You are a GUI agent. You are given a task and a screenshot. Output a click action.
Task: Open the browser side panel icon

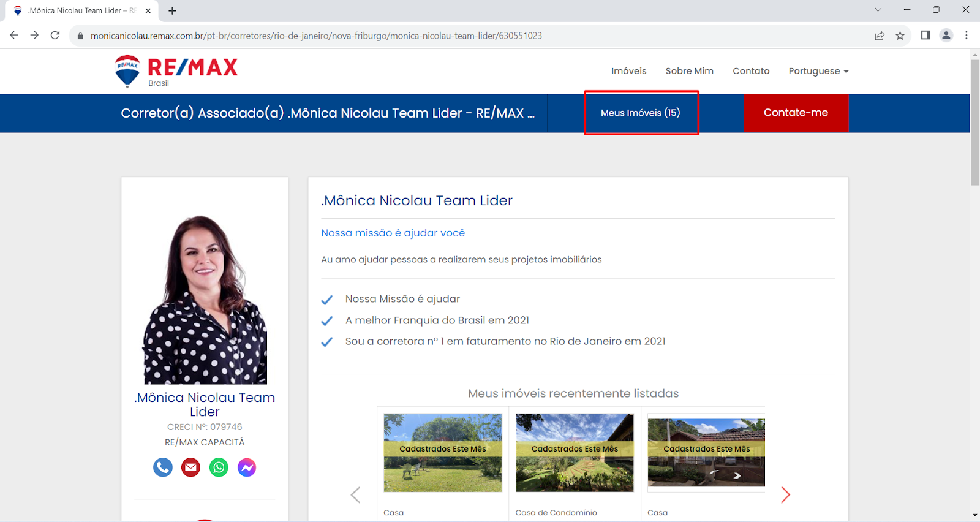[925, 36]
